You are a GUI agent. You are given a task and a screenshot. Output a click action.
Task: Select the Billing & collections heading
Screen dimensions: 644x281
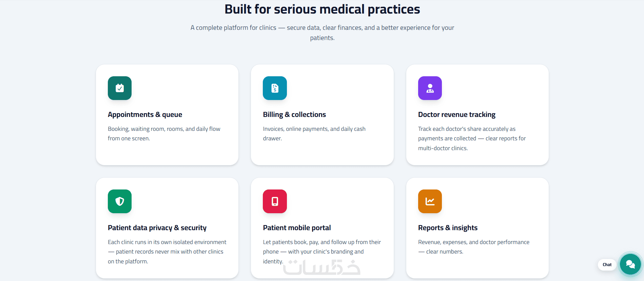pos(294,115)
